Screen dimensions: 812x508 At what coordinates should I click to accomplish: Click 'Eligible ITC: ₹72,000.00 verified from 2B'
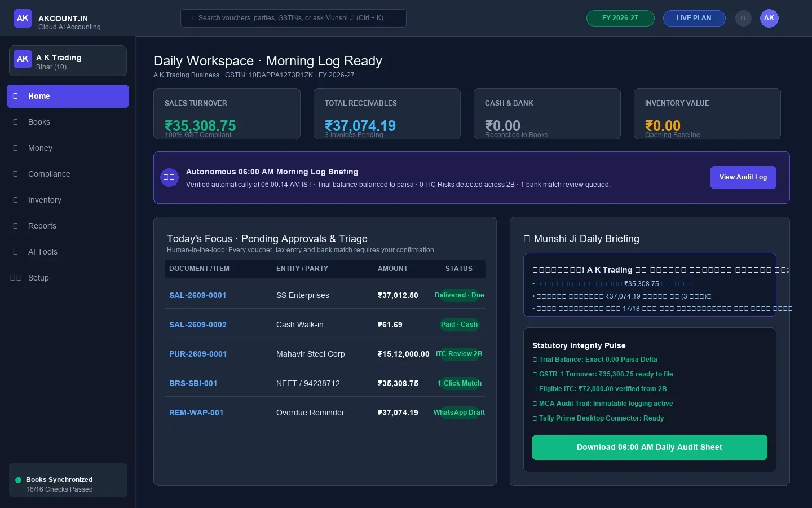(x=599, y=389)
